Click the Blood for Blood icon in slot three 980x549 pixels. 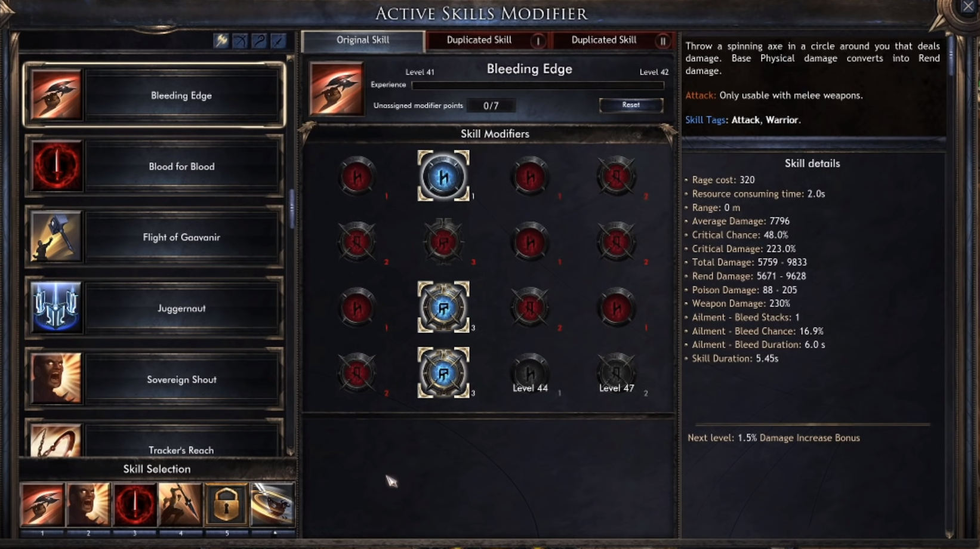click(134, 505)
